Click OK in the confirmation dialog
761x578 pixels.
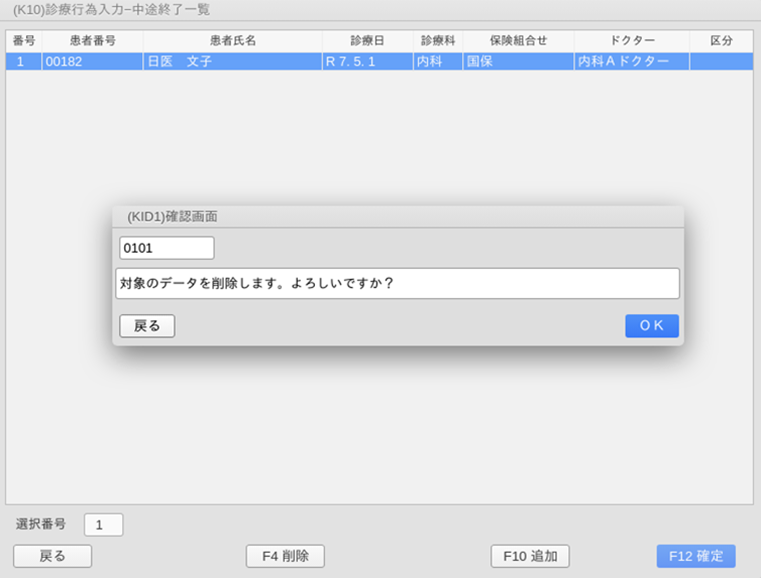[x=651, y=326]
